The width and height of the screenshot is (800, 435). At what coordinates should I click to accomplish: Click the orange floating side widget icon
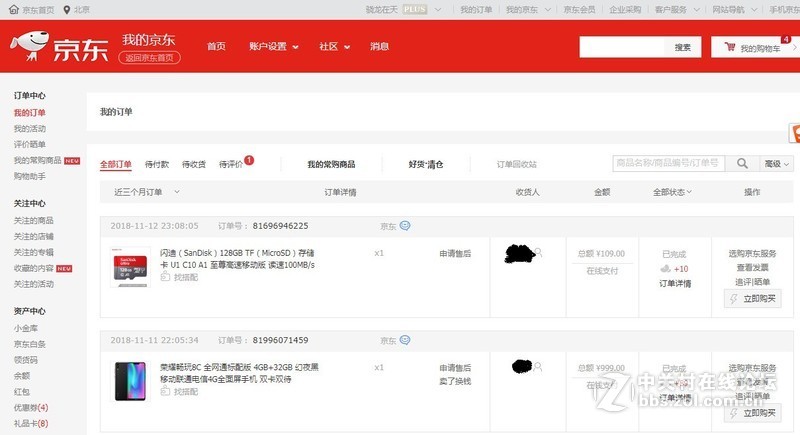click(x=794, y=133)
